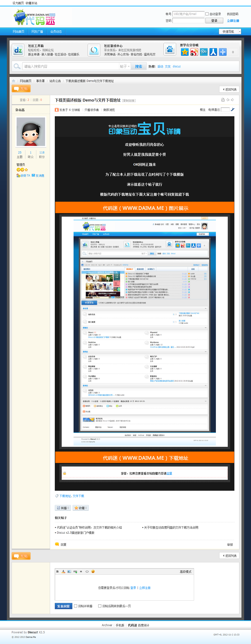Click the blue paw print icon

point(170,49)
